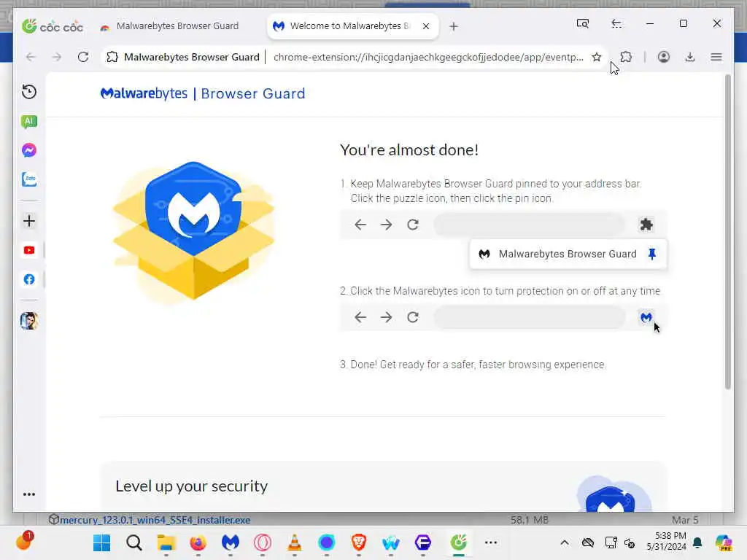Bookmark this page with the star icon
Screen dimensions: 747x560
pos(597,57)
